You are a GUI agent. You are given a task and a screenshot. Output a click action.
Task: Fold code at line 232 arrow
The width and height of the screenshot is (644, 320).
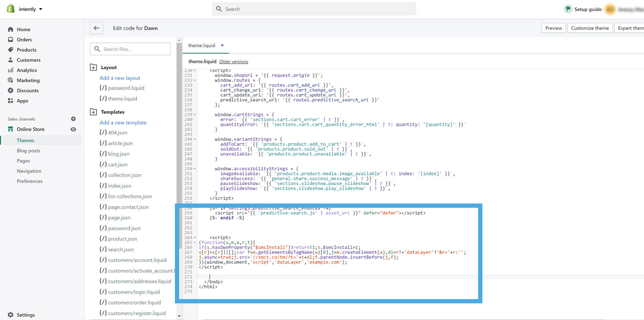click(195, 80)
